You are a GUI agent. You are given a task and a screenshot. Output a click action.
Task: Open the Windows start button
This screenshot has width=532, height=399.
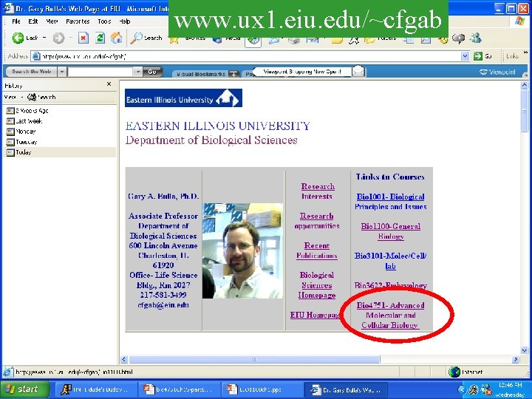pyautogui.click(x=24, y=389)
